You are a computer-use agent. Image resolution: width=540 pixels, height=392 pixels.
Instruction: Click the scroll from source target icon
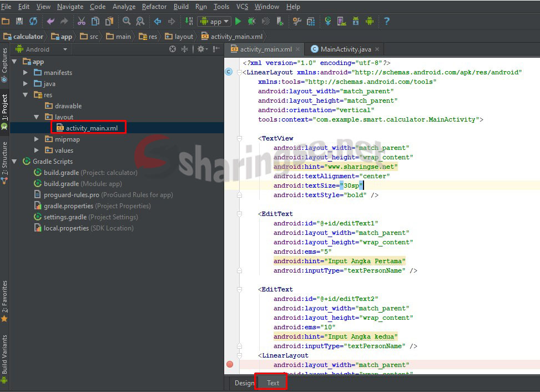(x=173, y=49)
